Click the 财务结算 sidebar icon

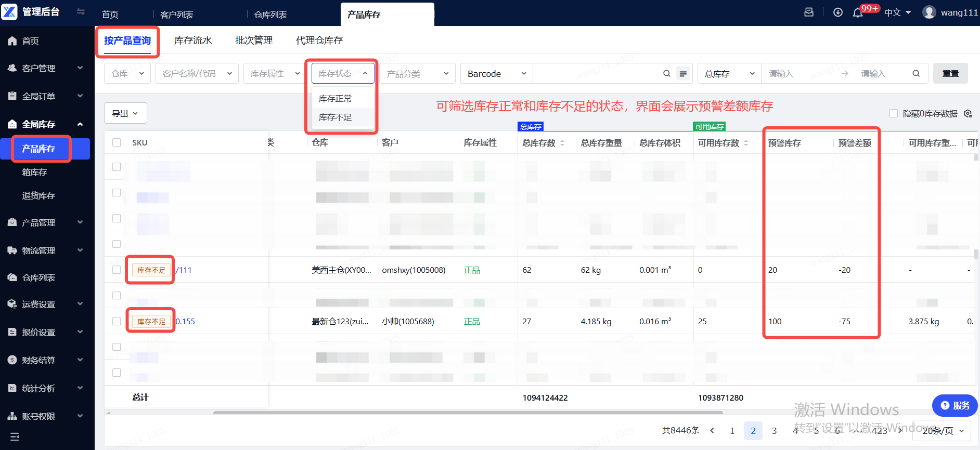tap(12, 360)
